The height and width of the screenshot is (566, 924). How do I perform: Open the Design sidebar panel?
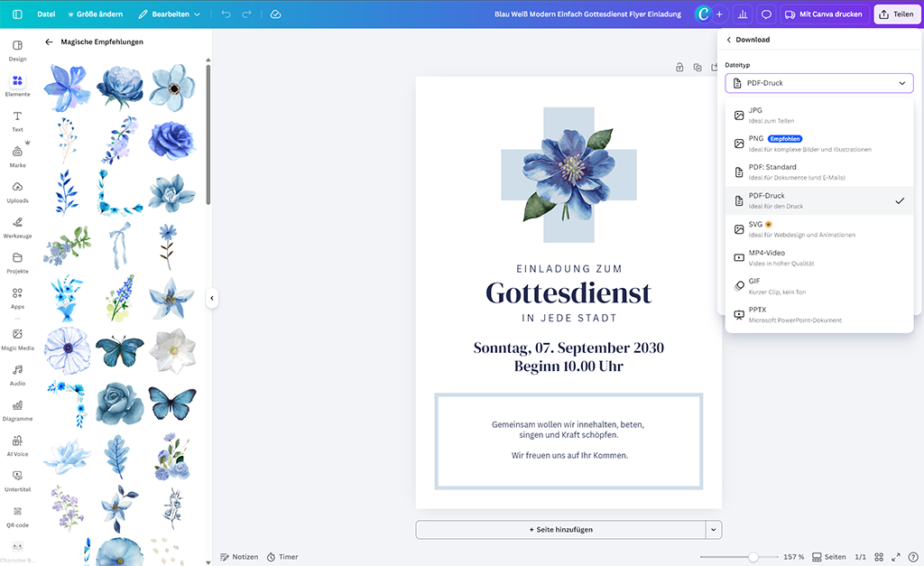point(18,51)
